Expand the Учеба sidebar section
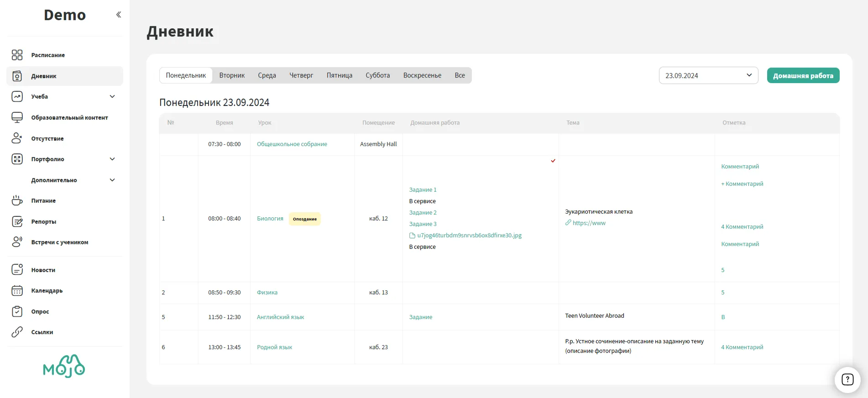 point(112,96)
